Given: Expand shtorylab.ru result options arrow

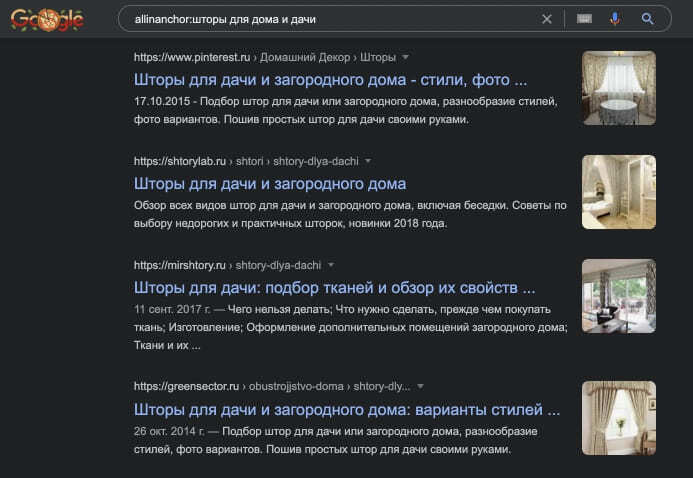Looking at the screenshot, I should click(x=368, y=161).
